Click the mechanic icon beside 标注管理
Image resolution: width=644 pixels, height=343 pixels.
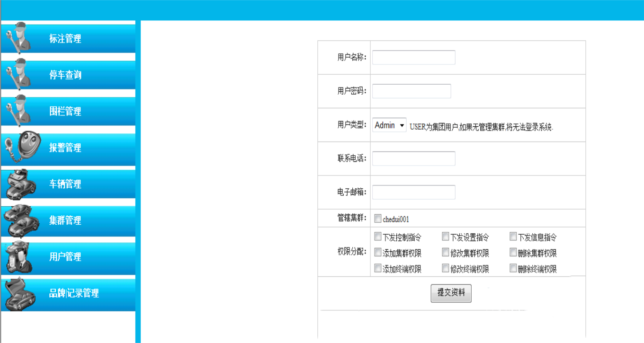click(19, 37)
